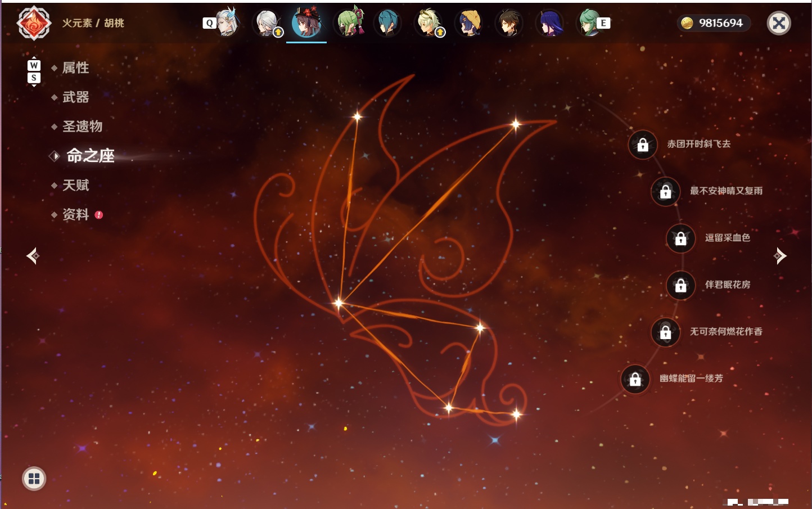The width and height of the screenshot is (812, 509).
Task: Select the purple-haired character avatar
Action: click(x=549, y=23)
